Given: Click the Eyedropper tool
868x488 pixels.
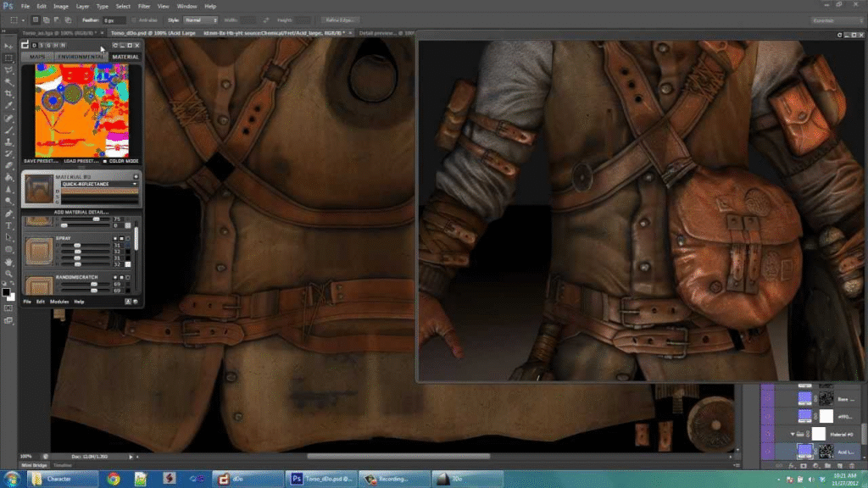Looking at the screenshot, I should pyautogui.click(x=8, y=106).
